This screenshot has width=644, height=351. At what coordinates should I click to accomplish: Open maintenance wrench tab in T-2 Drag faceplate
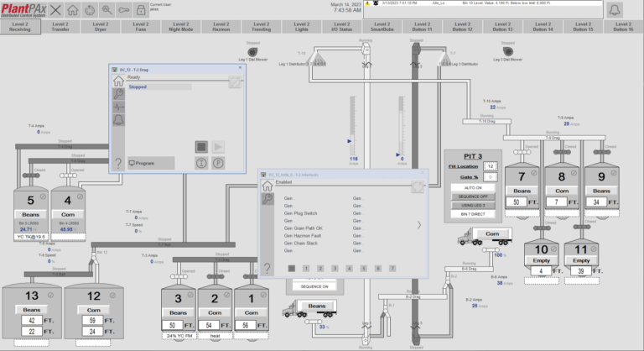pyautogui.click(x=118, y=96)
